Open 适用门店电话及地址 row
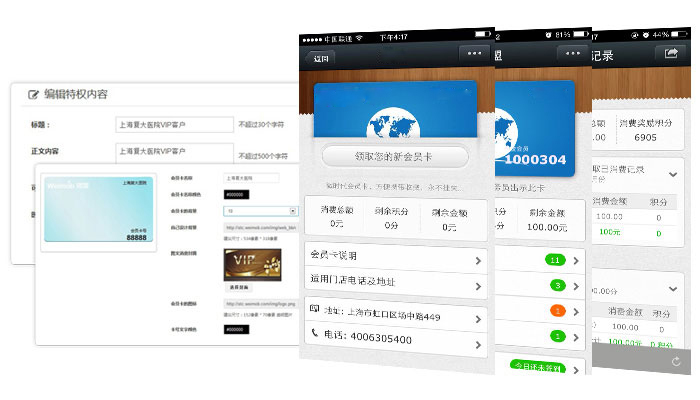Image resolution: width=700 pixels, height=400 pixels. tap(396, 281)
